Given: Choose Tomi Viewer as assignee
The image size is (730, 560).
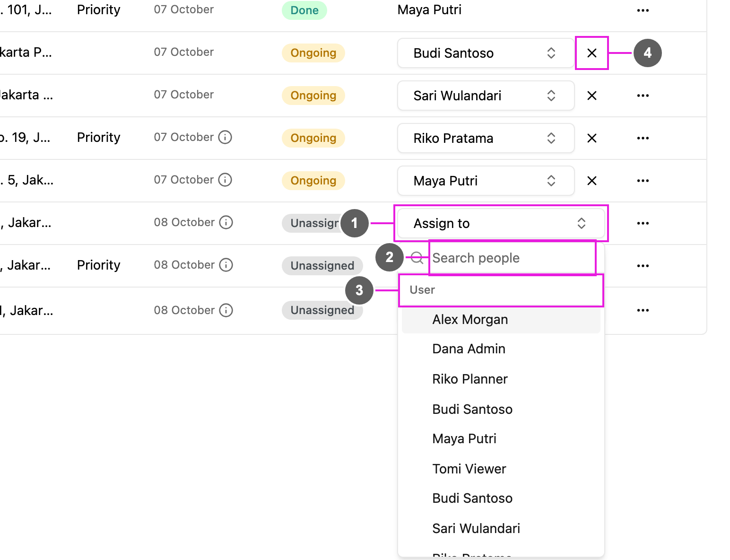Looking at the screenshot, I should (x=501, y=469).
